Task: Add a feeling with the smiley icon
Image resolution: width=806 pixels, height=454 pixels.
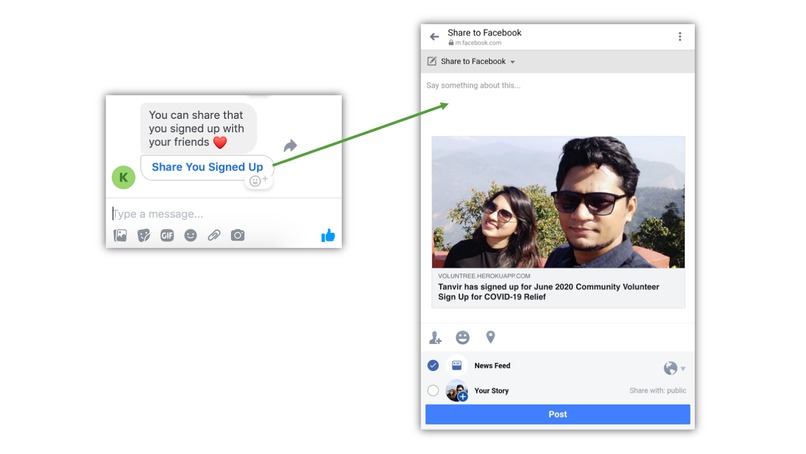Action: pyautogui.click(x=463, y=337)
